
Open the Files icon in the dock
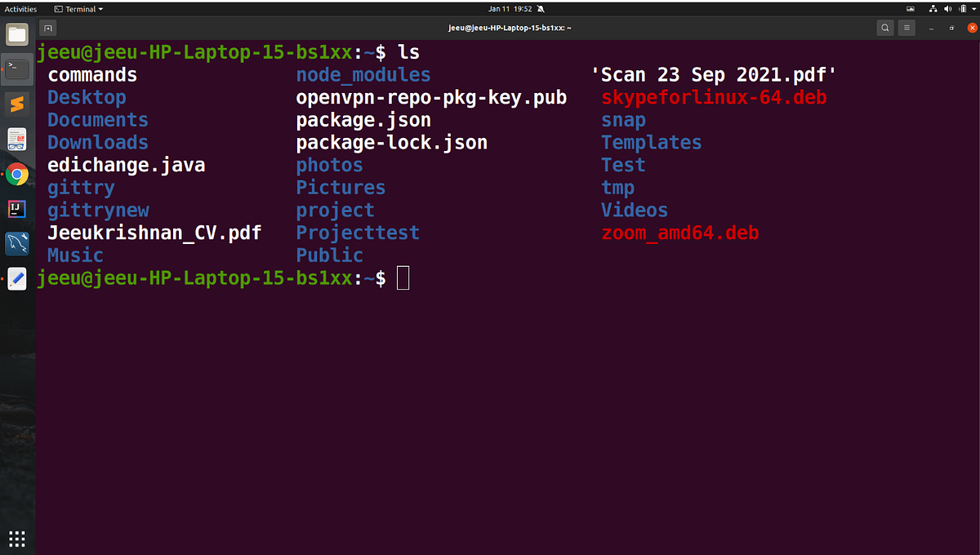pyautogui.click(x=16, y=34)
